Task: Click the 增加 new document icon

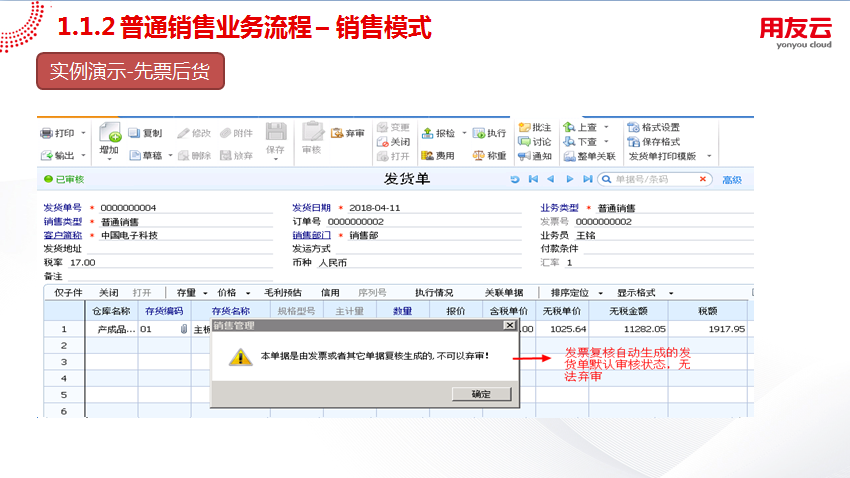Action: 110,133
